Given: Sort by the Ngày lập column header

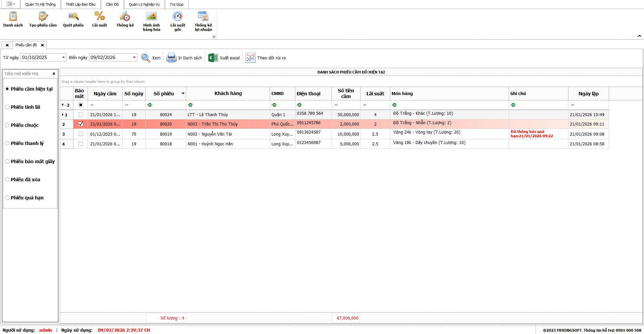Looking at the screenshot, I should [x=589, y=94].
